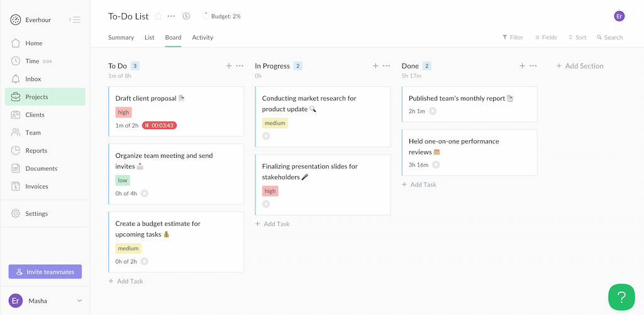Click the high tag on Draft client proposal

pos(123,112)
